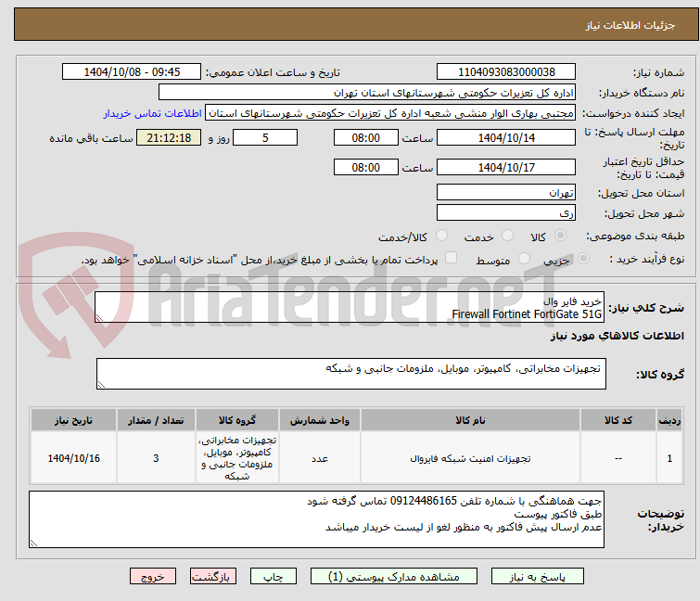Viewport: 700px width, 601px height.
Task: Click the heading اطلاعات کالاهای مورد نیاز
Action: tap(617, 336)
